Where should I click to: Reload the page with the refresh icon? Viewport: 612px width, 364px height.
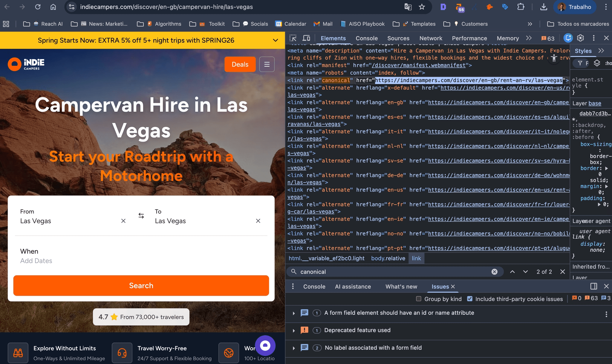coord(38,7)
